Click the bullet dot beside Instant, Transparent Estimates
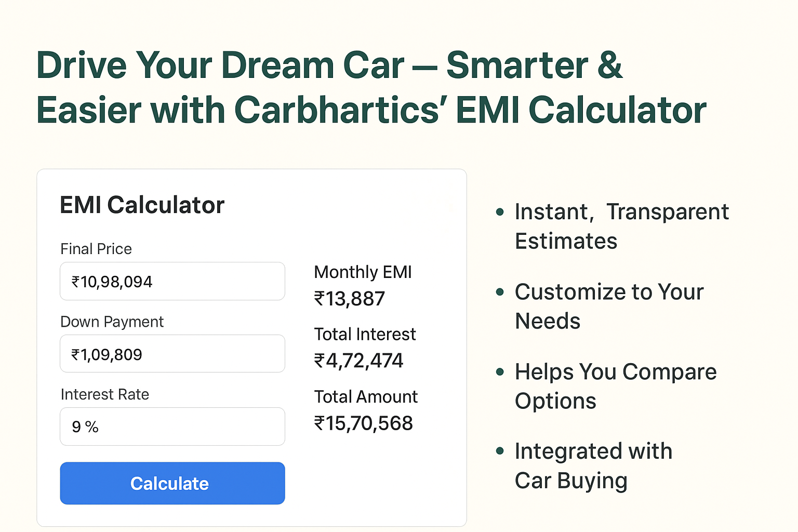Viewport: 798px width, 532px height. 500,212
